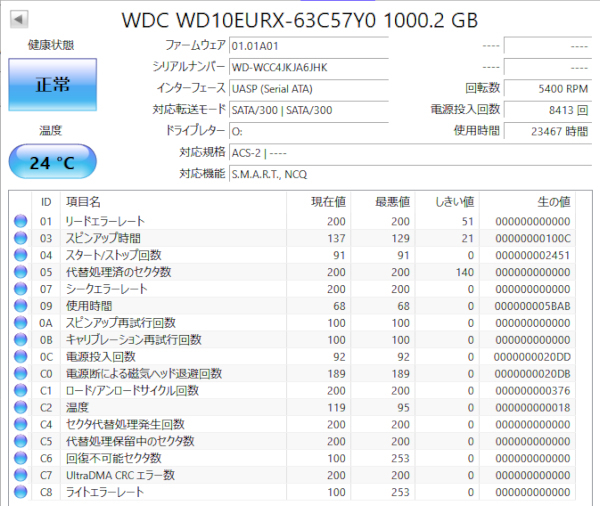
Task: Click raw value 00000000100C
Action: click(x=533, y=238)
